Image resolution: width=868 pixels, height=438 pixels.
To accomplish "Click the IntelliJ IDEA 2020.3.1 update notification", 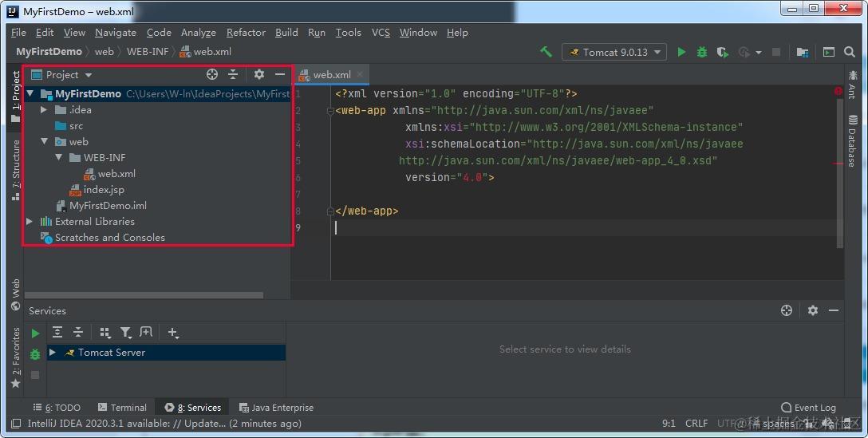I will [x=164, y=424].
